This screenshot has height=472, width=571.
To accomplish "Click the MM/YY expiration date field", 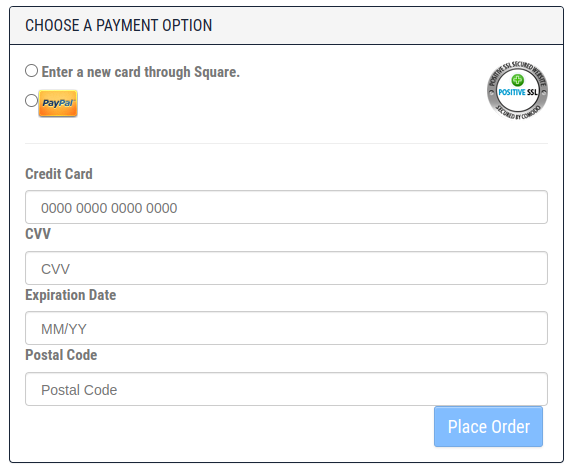I will tap(286, 328).
